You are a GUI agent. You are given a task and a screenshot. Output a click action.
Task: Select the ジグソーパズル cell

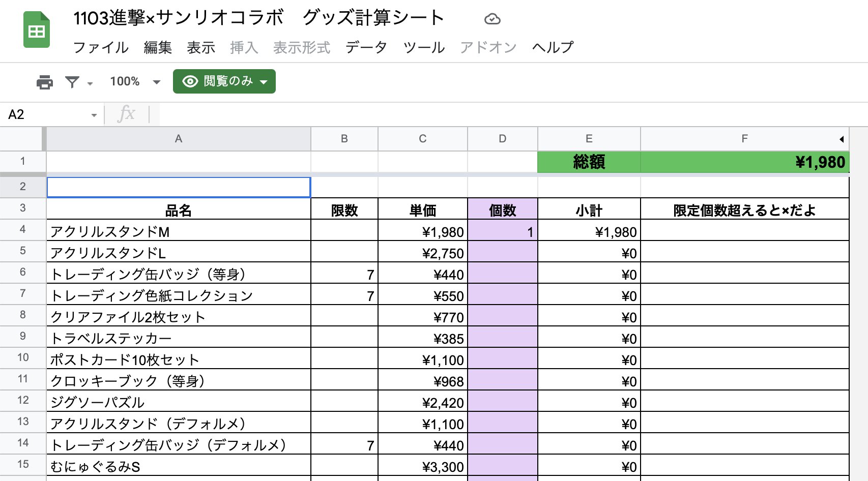coord(179,401)
